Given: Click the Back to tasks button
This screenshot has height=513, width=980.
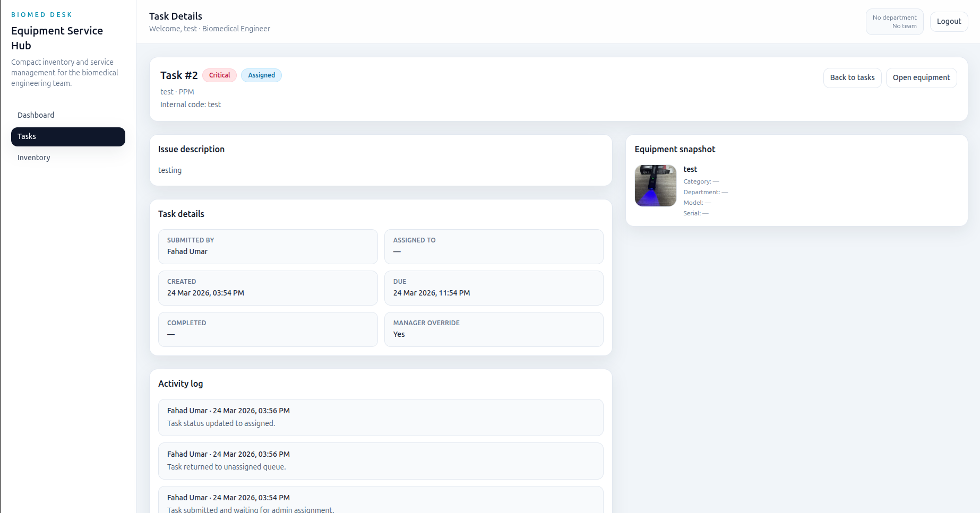Looking at the screenshot, I should (852, 77).
